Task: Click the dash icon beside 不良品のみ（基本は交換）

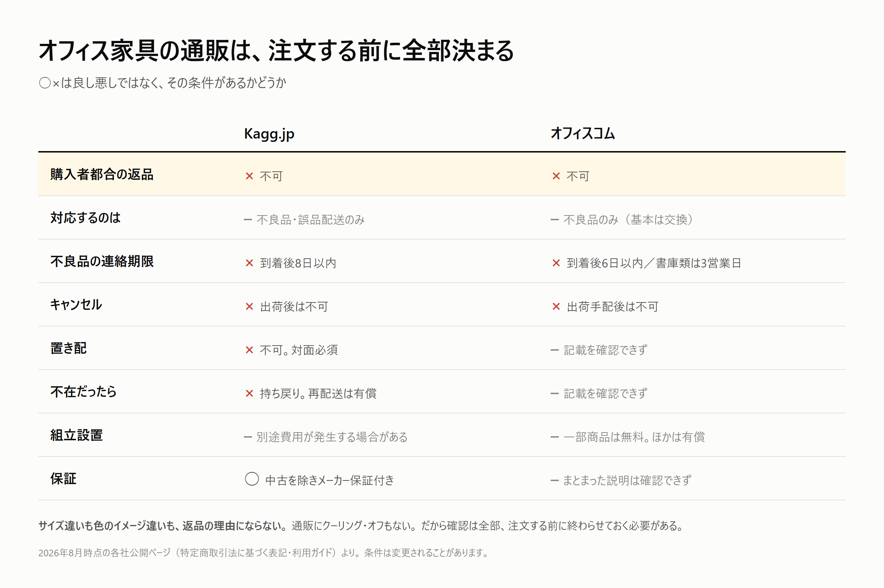Action: pyautogui.click(x=554, y=219)
